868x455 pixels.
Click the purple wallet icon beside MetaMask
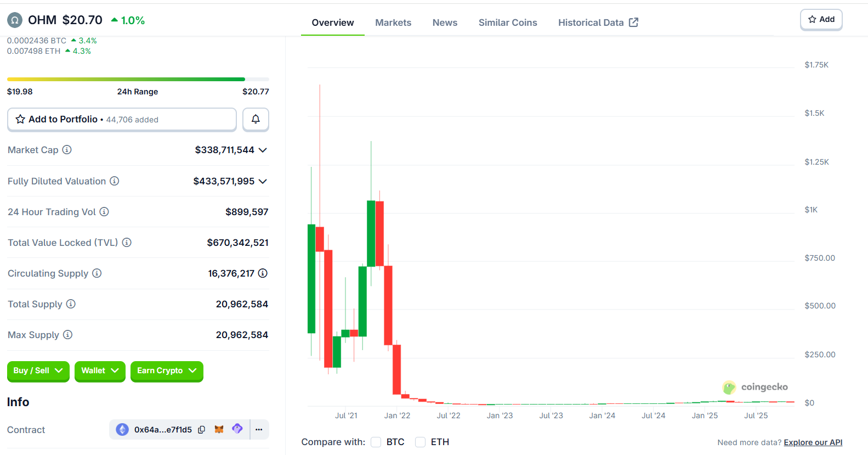237,429
